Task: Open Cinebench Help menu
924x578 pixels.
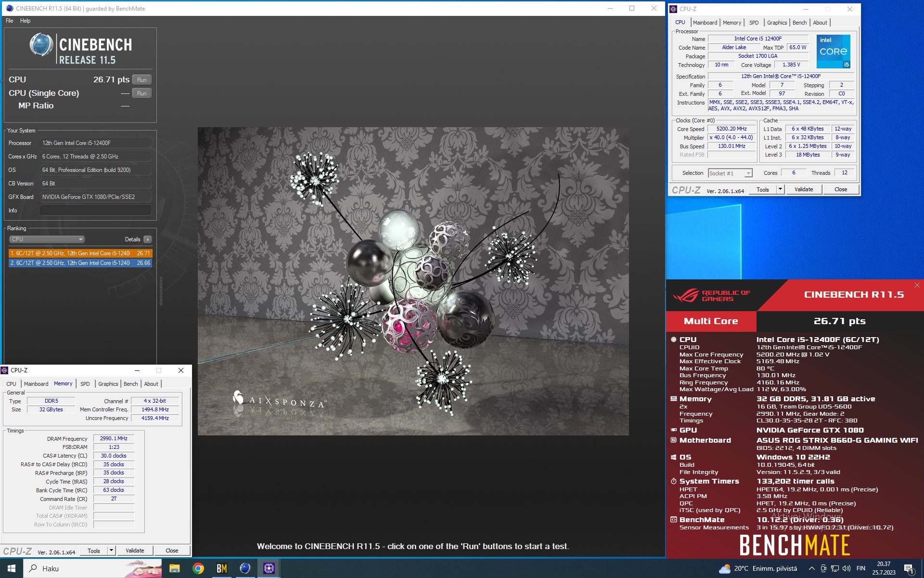Action: 25,21
